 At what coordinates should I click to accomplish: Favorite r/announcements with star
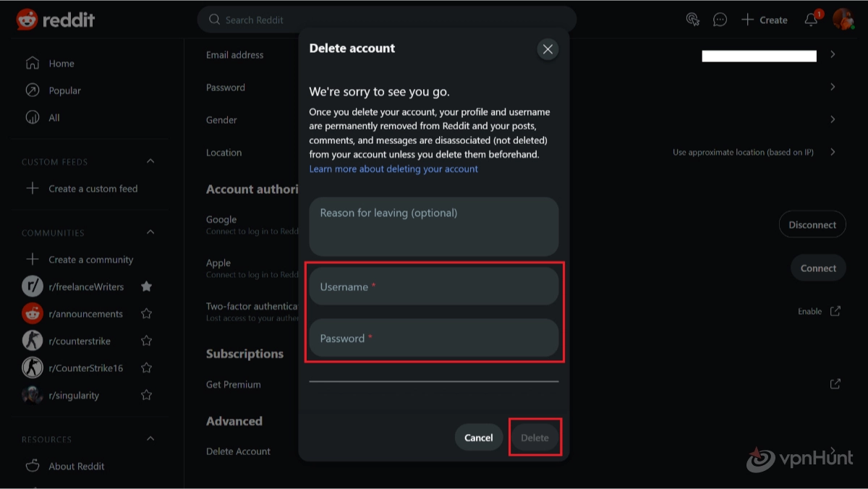point(146,314)
